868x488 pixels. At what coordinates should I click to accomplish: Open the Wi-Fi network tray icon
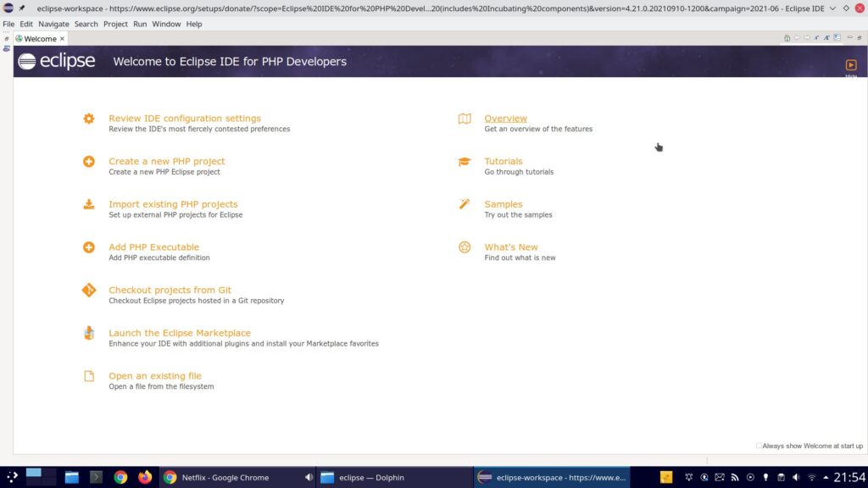tap(811, 478)
